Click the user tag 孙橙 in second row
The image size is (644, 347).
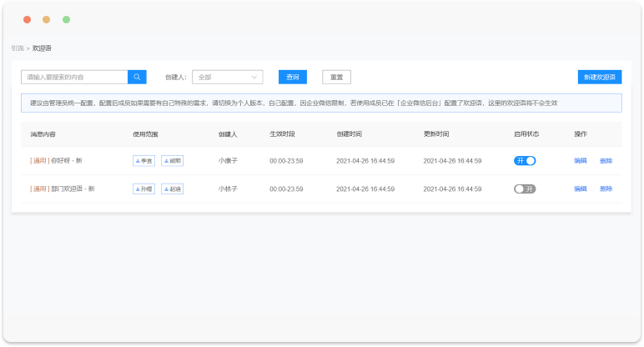143,189
